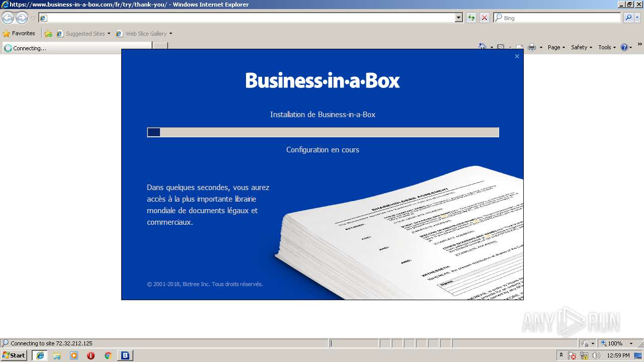Open the search provider options dropdown
This screenshot has height=362, width=644.
(x=637, y=18)
